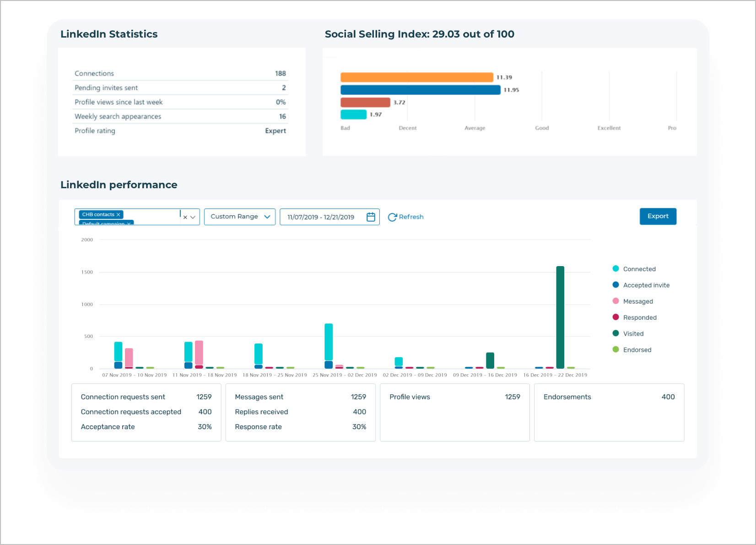Click the Visited legend dot
Screen dimensions: 756x545
pos(616,333)
